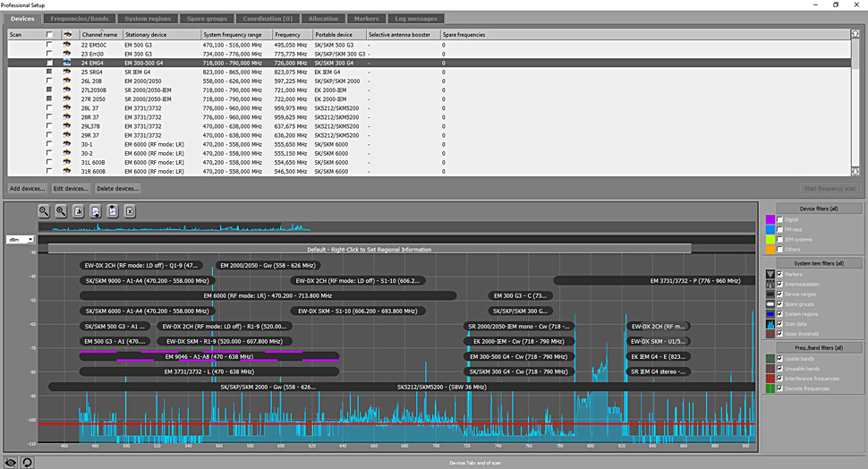Viewport: 868px width, 469px height.
Task: Expand the Freq./band filters (all) header
Action: pos(819,348)
